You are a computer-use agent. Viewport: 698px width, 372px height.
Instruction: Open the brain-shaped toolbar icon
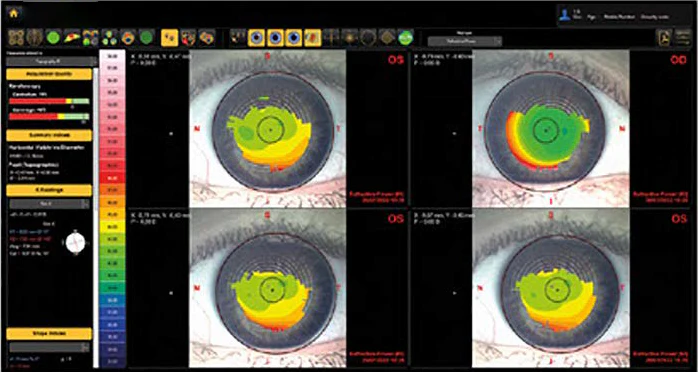pyautogui.click(x=35, y=37)
